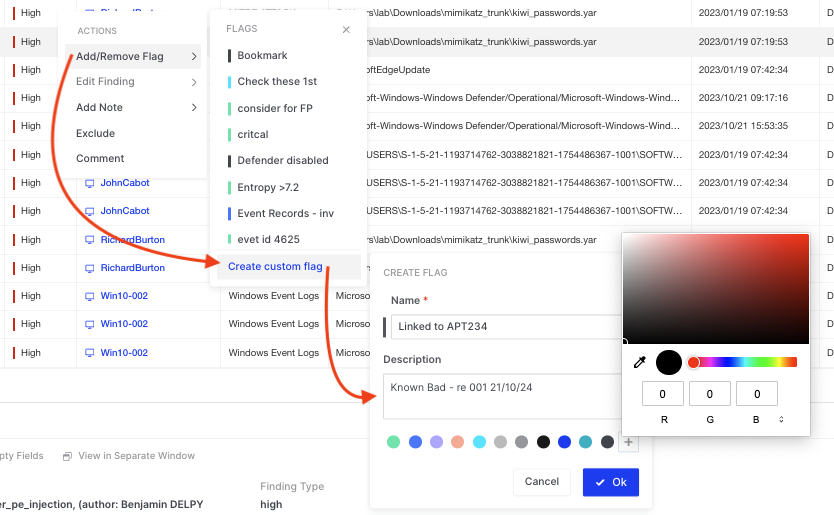Viewport: 834px width, 515px height.
Task: Close the Flags panel
Action: pos(346,30)
